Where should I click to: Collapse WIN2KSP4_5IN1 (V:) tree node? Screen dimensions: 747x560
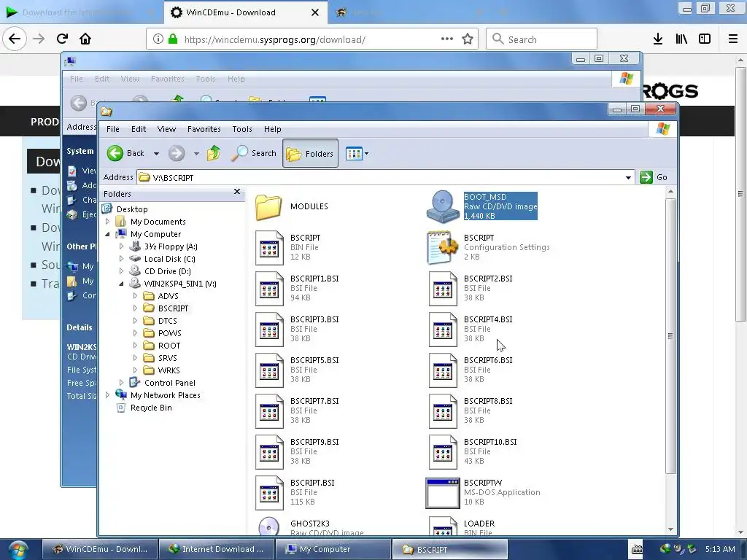[121, 284]
